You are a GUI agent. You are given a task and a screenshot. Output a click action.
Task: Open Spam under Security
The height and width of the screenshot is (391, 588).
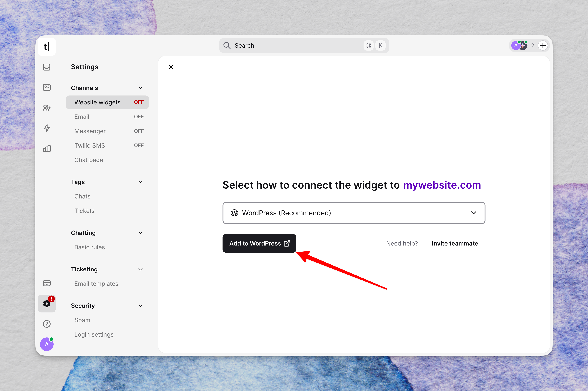tap(107, 320)
